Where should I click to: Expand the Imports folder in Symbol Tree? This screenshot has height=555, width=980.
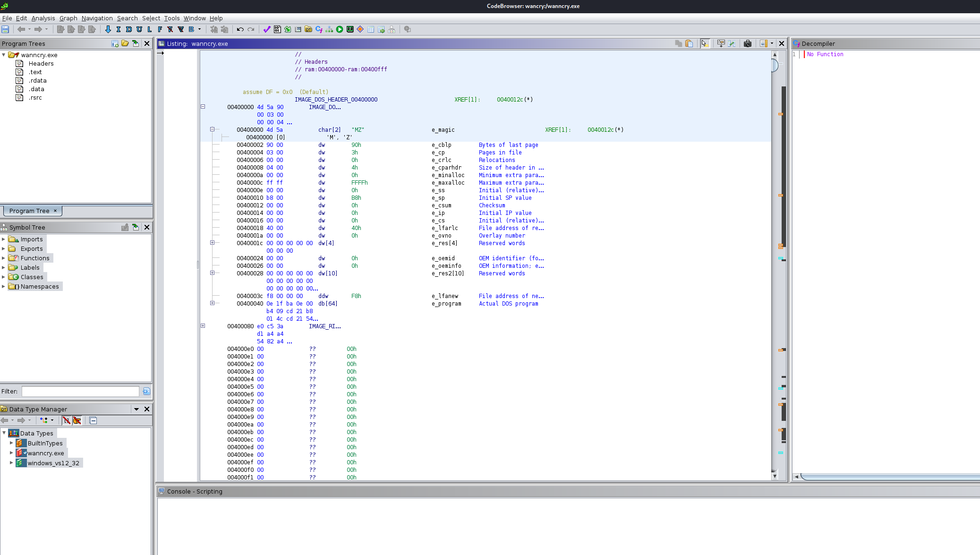click(3, 239)
